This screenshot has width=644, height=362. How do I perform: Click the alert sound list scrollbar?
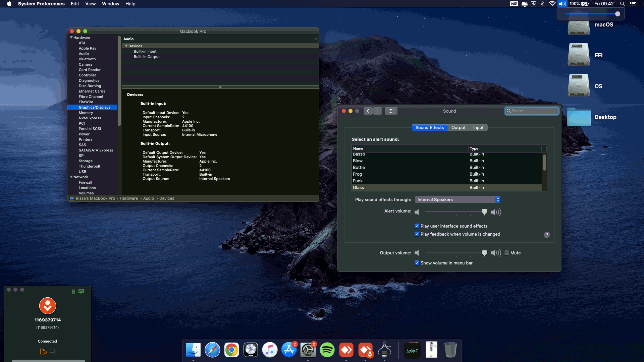click(x=544, y=163)
